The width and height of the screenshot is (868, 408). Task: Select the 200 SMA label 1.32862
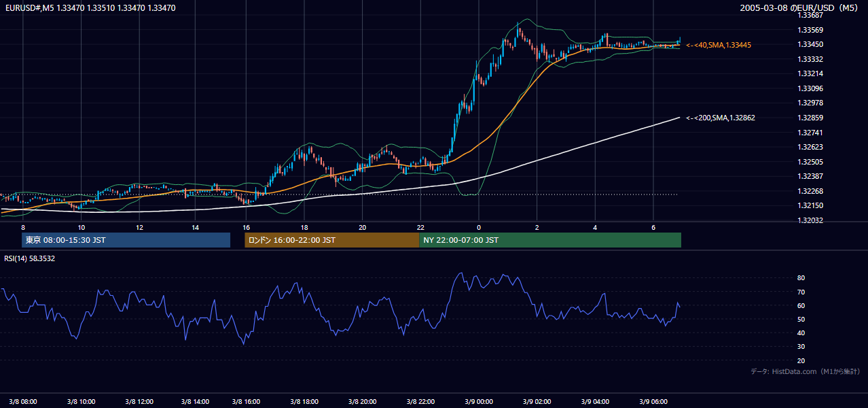pos(721,118)
